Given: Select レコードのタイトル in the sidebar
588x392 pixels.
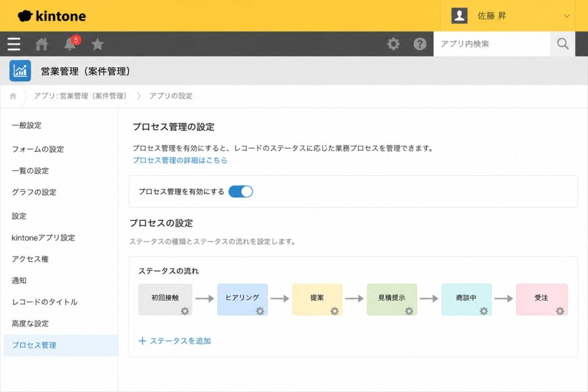Looking at the screenshot, I should pos(45,302).
